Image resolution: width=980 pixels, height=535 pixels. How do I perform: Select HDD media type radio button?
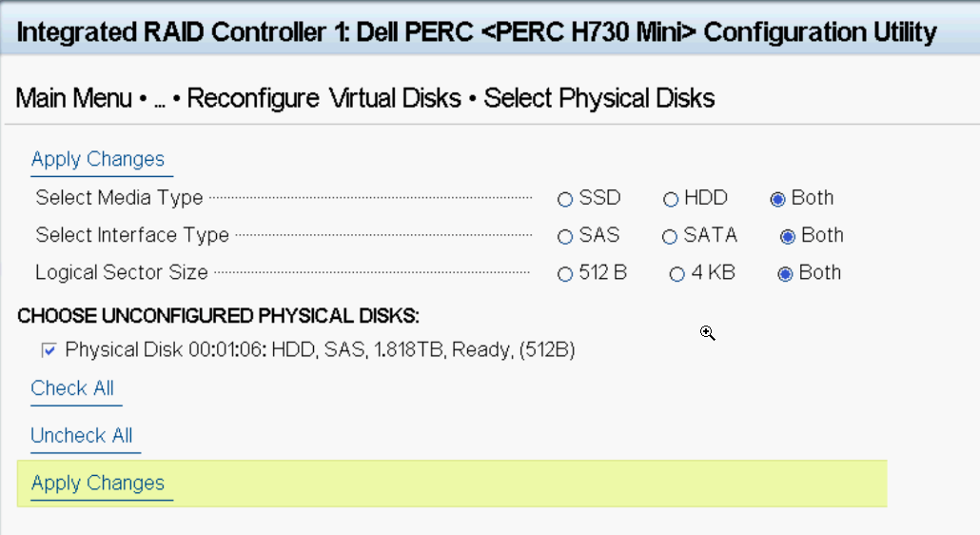pyautogui.click(x=671, y=199)
